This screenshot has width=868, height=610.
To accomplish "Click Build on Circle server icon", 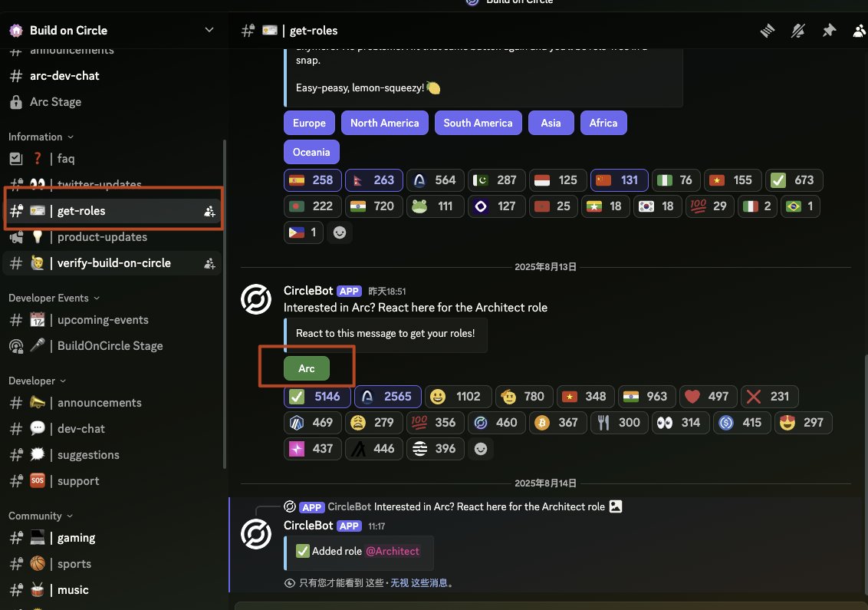I will (x=16, y=31).
